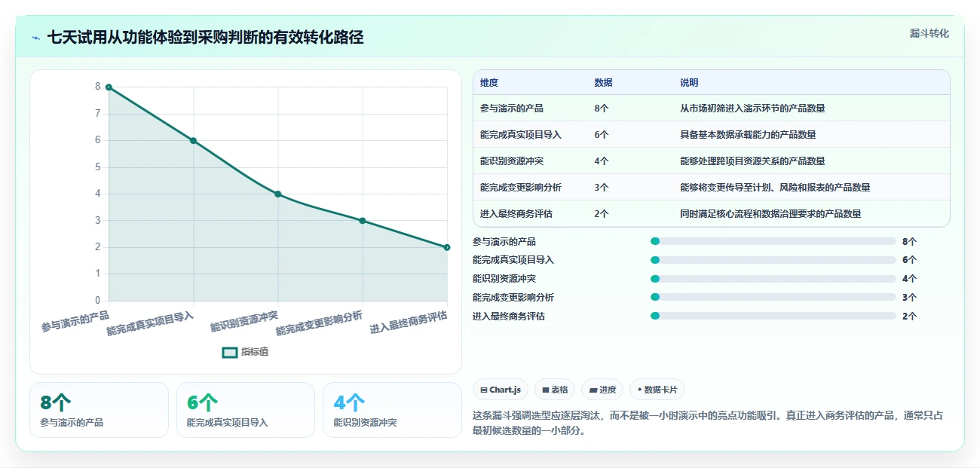Click the chart data point at value 4
The height and width of the screenshot is (468, 980).
(278, 194)
